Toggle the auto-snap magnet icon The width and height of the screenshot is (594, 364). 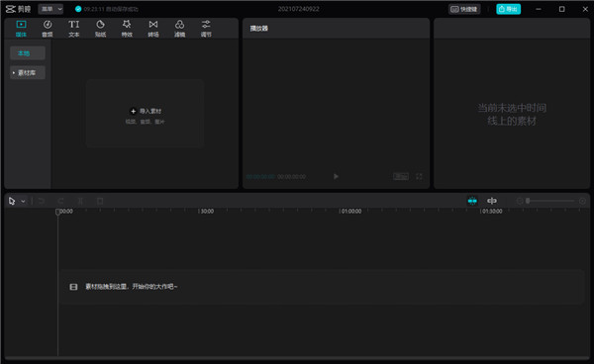[472, 201]
